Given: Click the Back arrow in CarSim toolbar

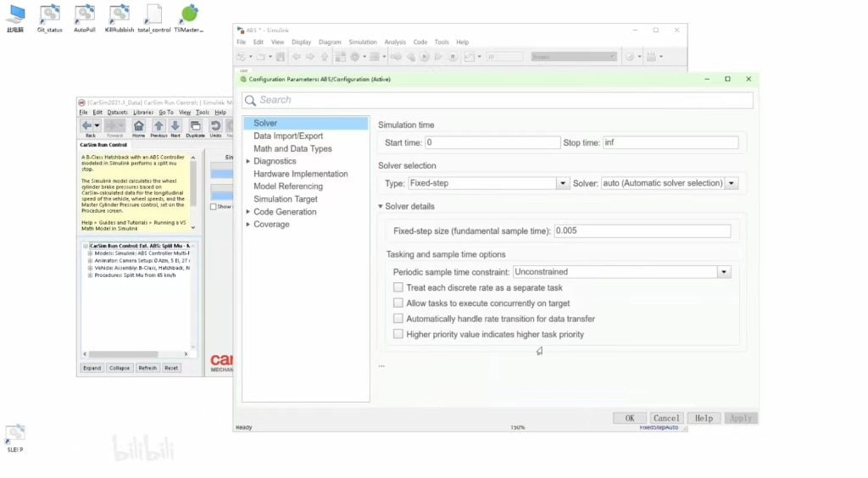Looking at the screenshot, I should 87,125.
